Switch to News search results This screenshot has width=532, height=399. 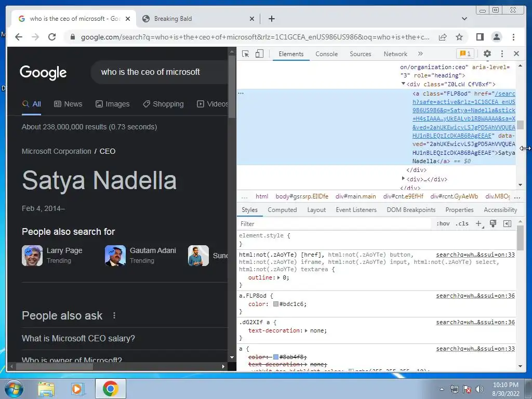click(68, 104)
